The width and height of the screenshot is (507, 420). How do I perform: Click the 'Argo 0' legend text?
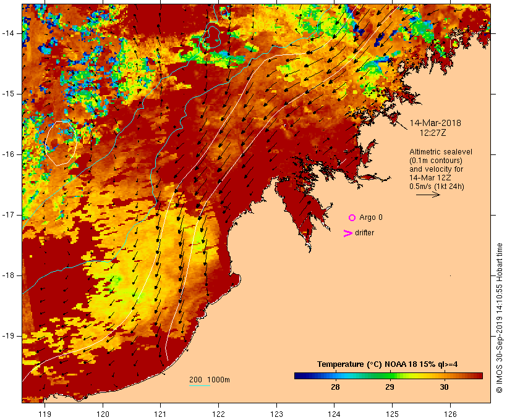[371, 217]
